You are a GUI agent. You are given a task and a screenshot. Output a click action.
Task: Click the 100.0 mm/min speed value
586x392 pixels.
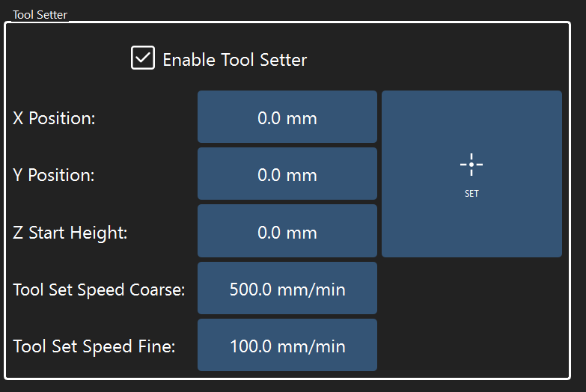click(287, 346)
